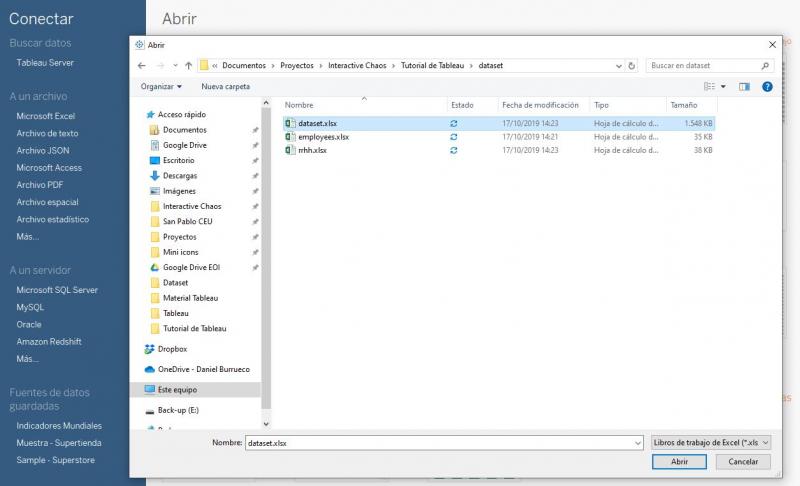Sort by Fecha de modificación column
800x486 pixels.
coord(540,105)
